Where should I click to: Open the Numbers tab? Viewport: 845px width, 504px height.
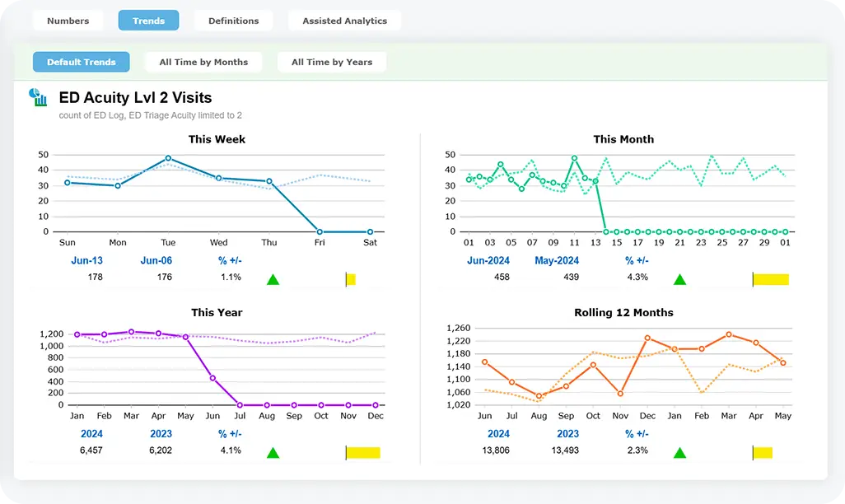(68, 21)
